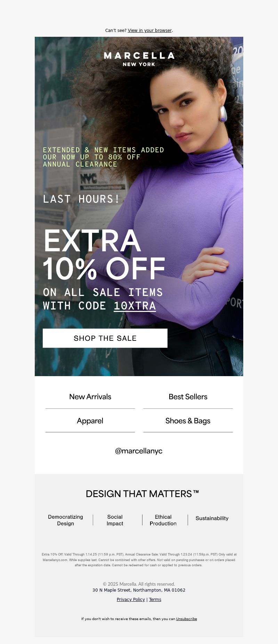Click the Marcella New York logo
Image resolution: width=278 pixels, height=644 pixels.
[139, 59]
